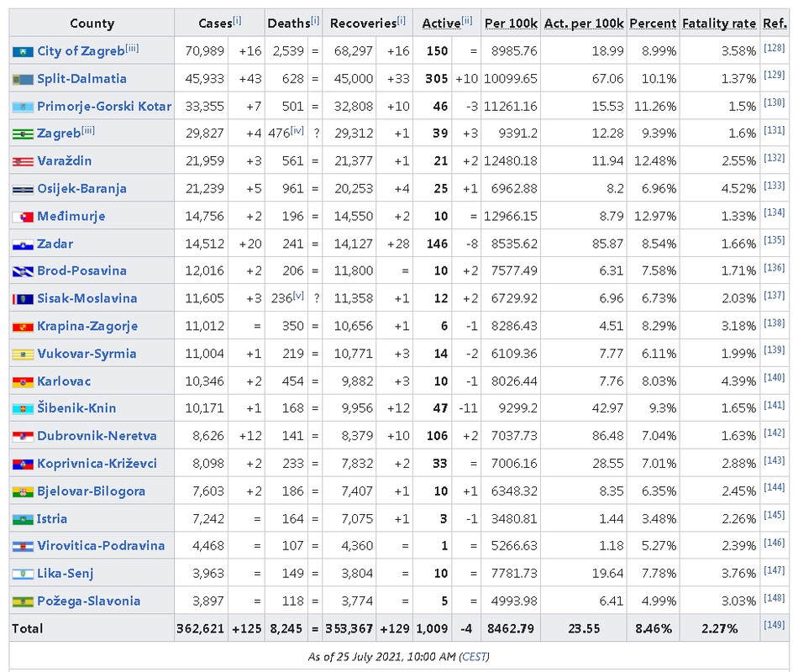Open footnote [ii] on Active header

click(x=466, y=20)
